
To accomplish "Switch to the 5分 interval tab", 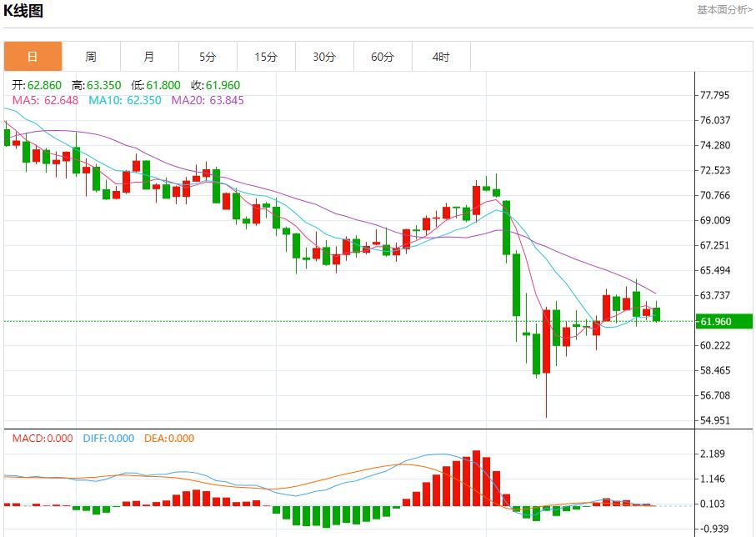I will (208, 57).
